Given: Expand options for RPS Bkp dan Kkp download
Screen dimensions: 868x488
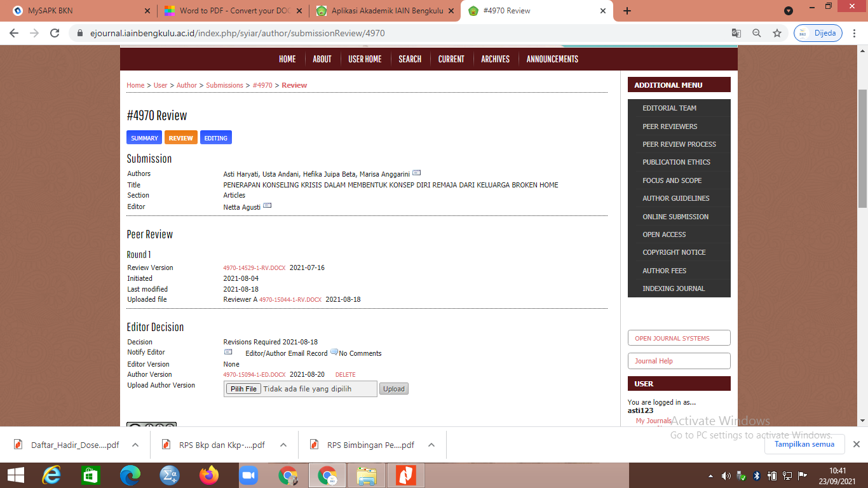Looking at the screenshot, I should click(x=283, y=445).
